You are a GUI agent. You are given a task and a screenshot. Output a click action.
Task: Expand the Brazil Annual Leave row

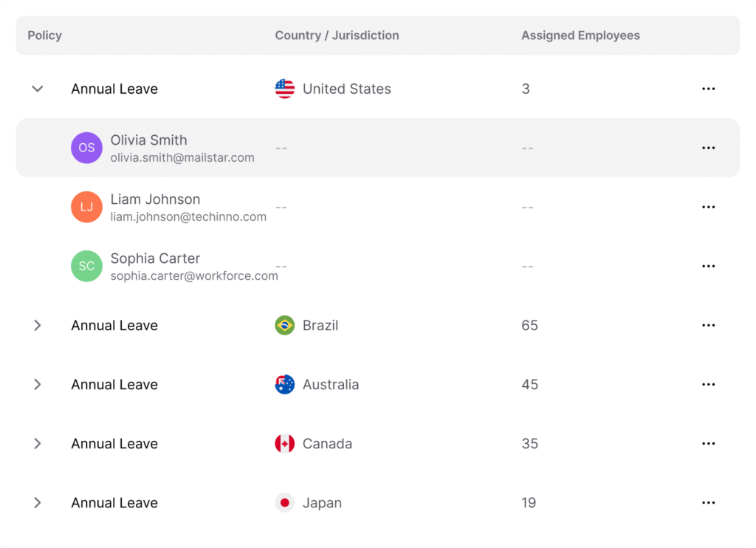coord(37,325)
